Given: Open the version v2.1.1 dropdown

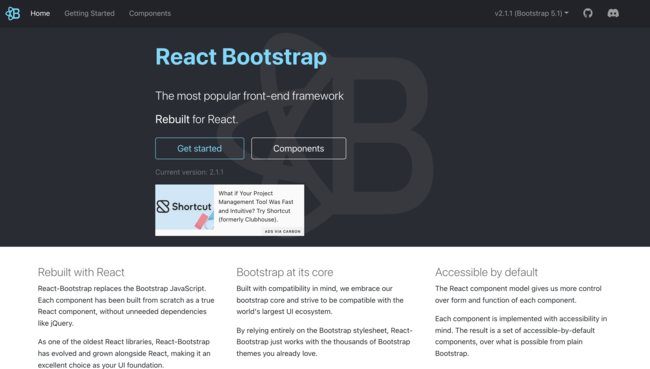Looking at the screenshot, I should [531, 13].
